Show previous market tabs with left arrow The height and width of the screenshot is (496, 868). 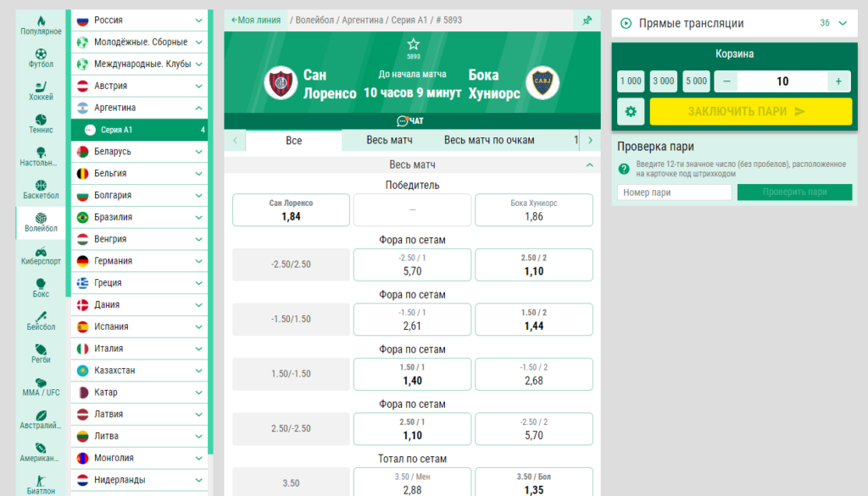click(236, 141)
